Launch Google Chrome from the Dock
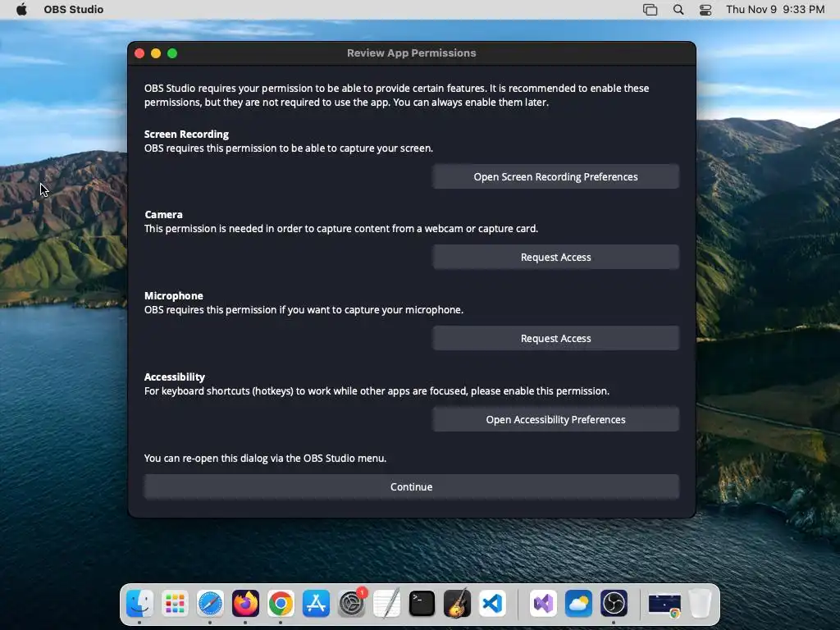 pyautogui.click(x=281, y=604)
